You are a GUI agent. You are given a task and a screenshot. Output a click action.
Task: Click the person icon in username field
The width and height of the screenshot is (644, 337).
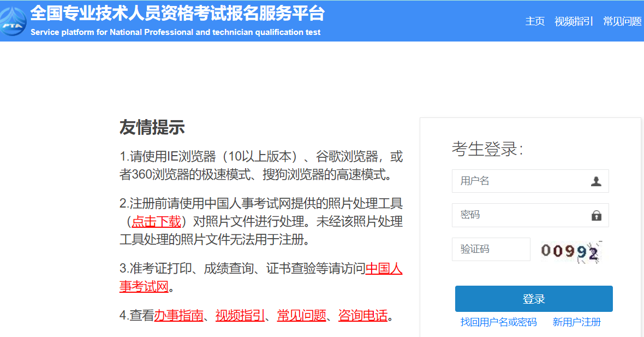tap(597, 181)
